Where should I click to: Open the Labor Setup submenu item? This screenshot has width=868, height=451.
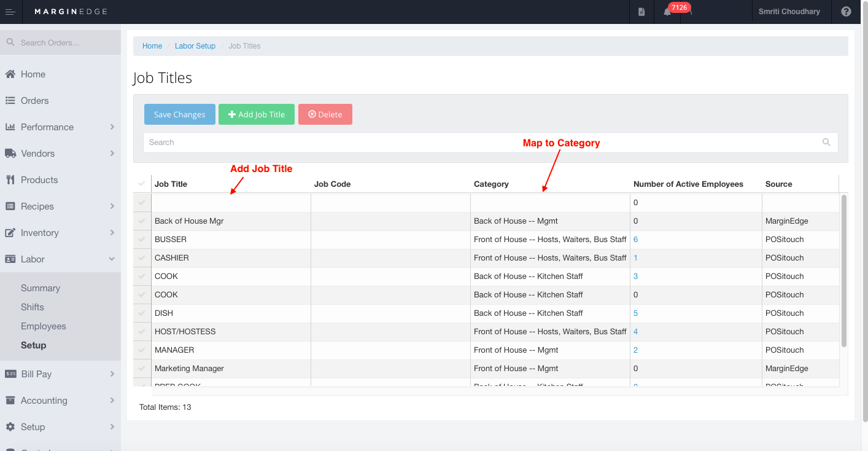34,345
